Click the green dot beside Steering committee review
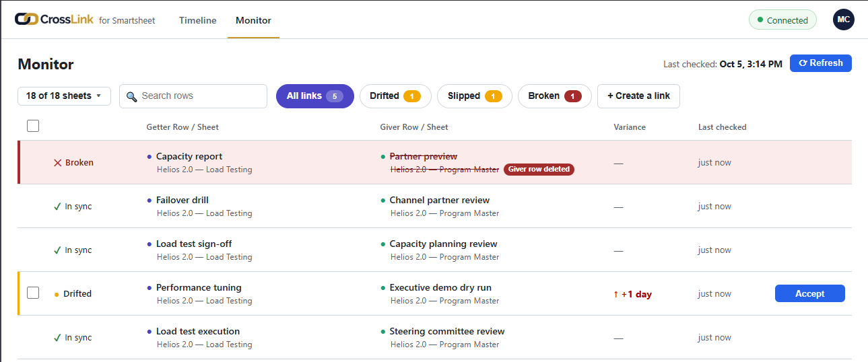 383,331
